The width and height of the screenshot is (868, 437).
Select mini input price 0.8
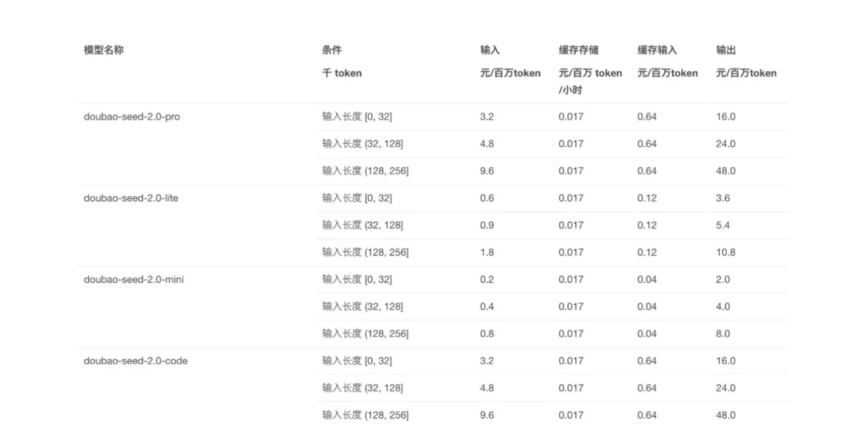click(x=487, y=333)
